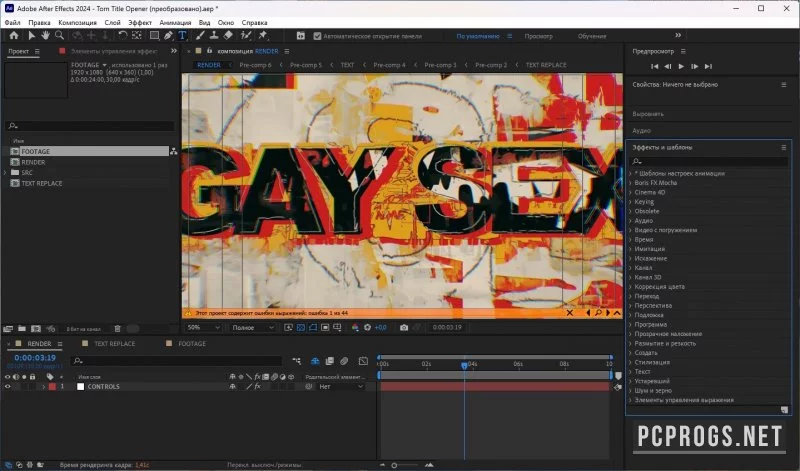The height and width of the screenshot is (471, 800).
Task: Toggle the auto-open panels checkbox
Action: [x=317, y=36]
